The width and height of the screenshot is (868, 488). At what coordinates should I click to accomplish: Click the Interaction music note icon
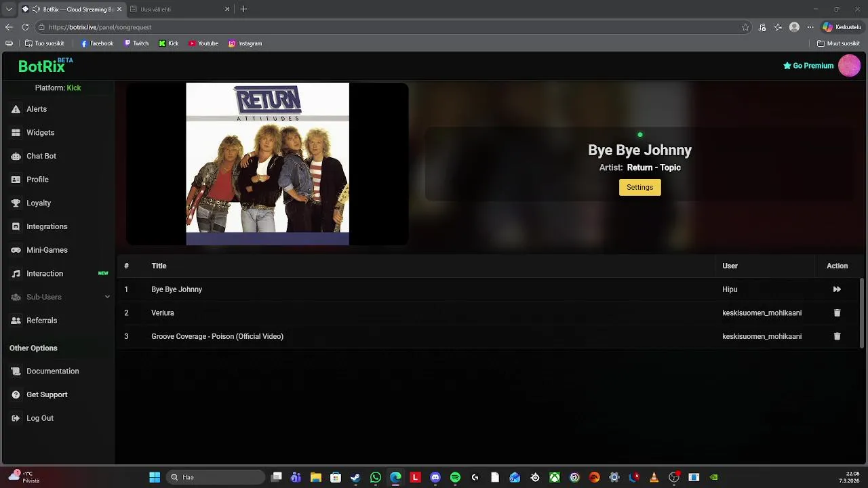pyautogui.click(x=16, y=274)
